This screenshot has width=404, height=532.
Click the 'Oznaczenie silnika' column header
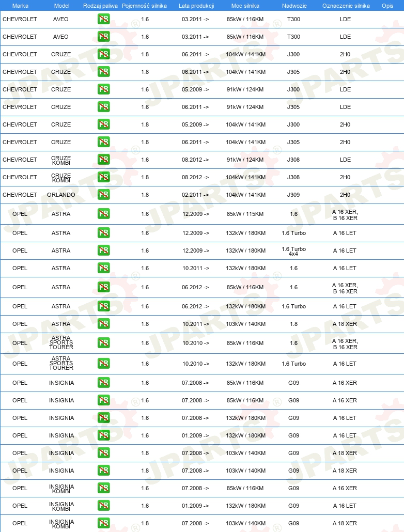pyautogui.click(x=346, y=6)
